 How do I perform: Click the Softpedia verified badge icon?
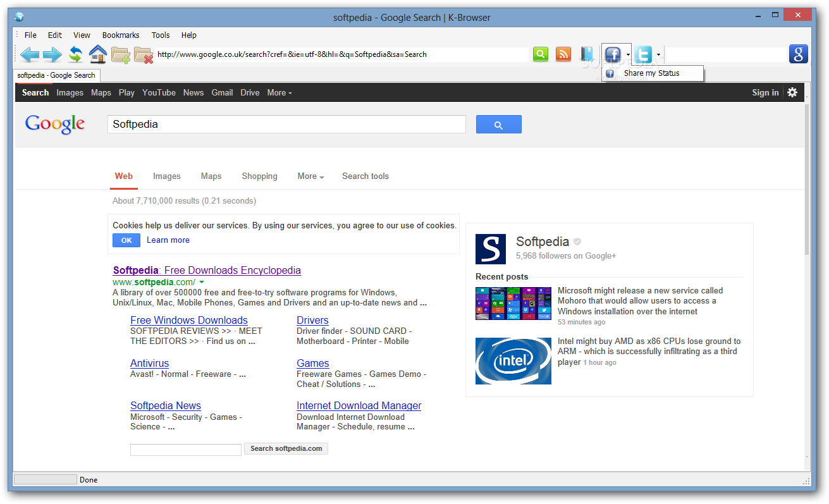coord(577,242)
